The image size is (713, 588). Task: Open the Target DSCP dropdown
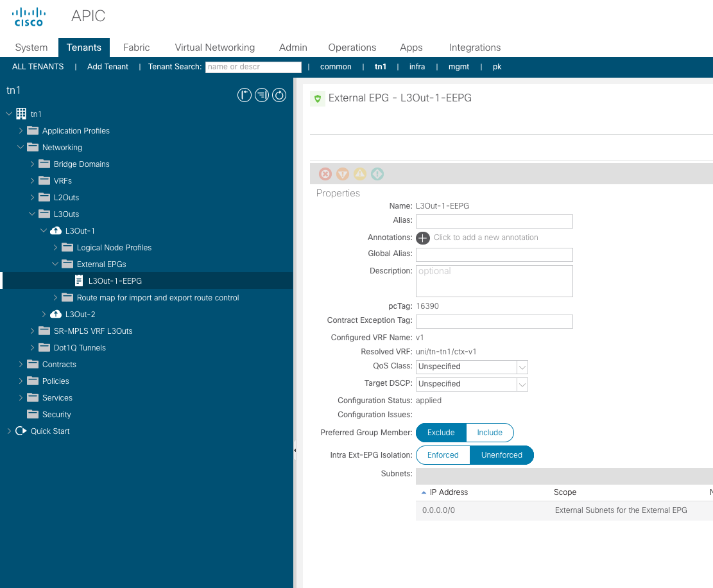pos(522,384)
